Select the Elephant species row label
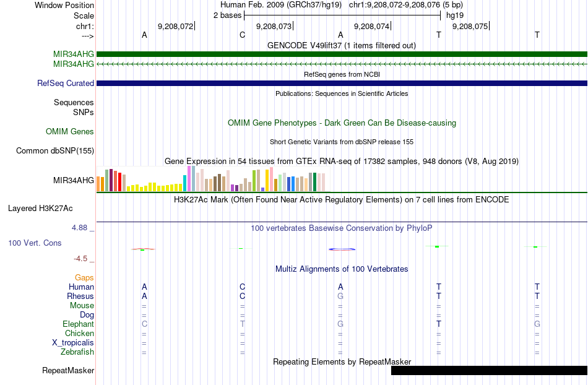Image resolution: width=588 pixels, height=385 pixels. [x=79, y=324]
